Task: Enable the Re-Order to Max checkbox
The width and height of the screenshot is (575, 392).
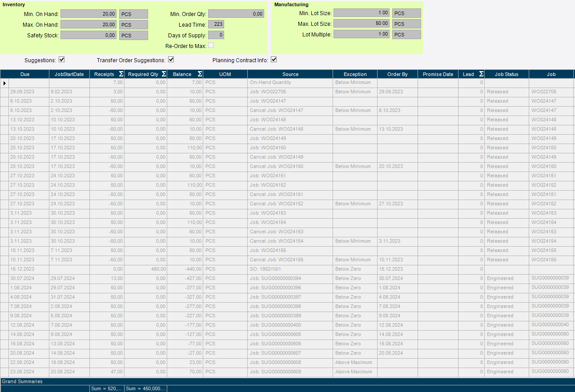Action: 211,45
